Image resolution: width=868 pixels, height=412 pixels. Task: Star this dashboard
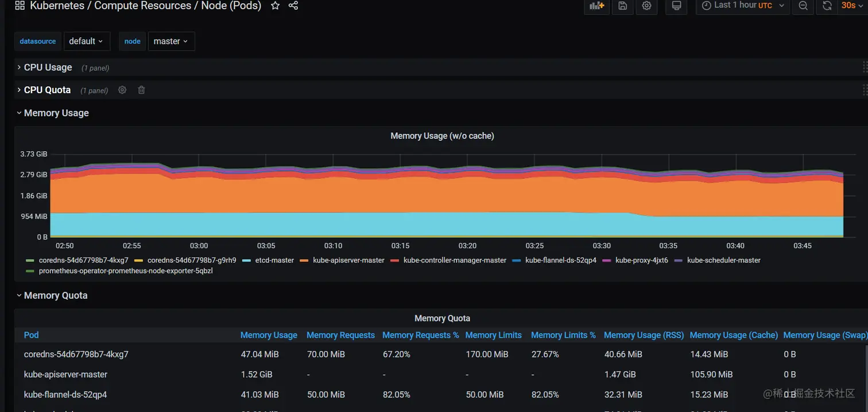point(275,6)
